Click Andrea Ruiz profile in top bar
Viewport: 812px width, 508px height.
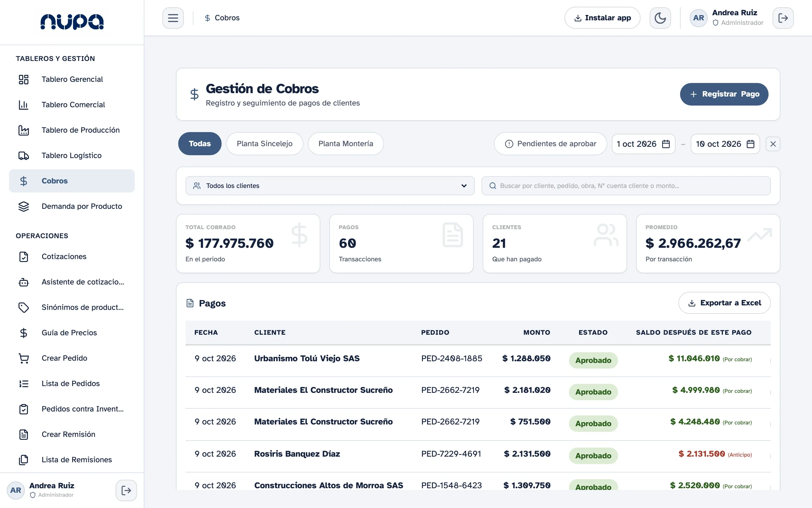tap(727, 18)
